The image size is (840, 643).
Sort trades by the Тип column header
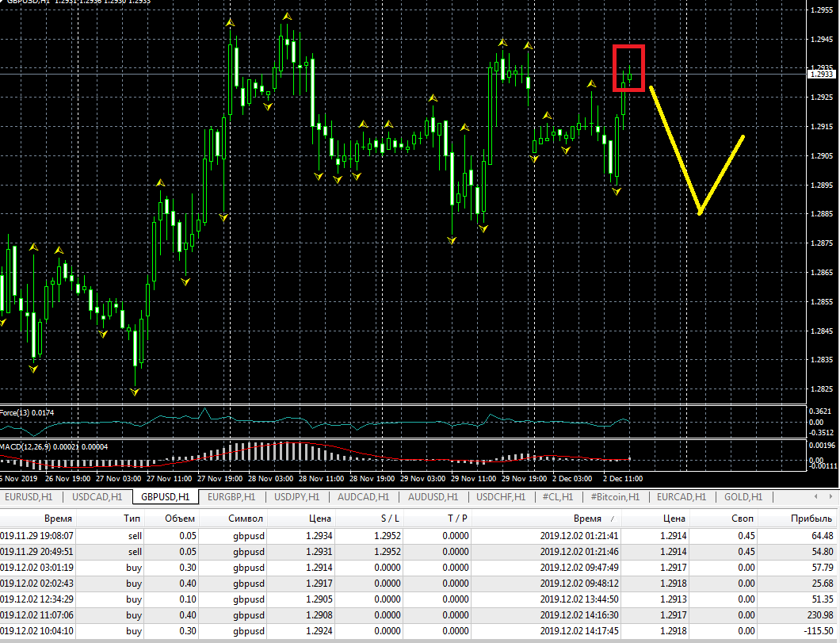tap(134, 518)
